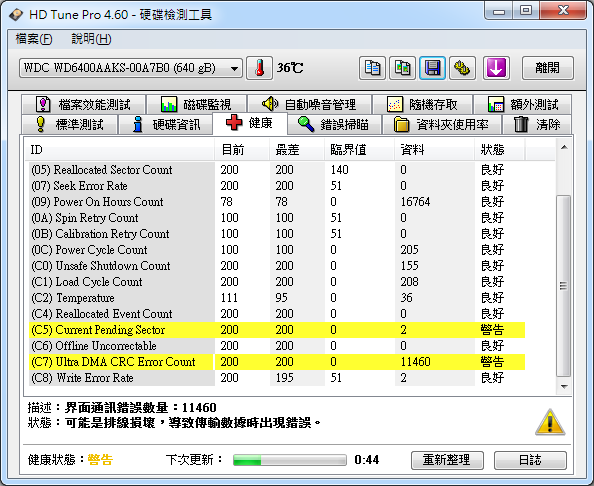Click the 資料 column header
This screenshot has width=594, height=486.
pyautogui.click(x=434, y=150)
